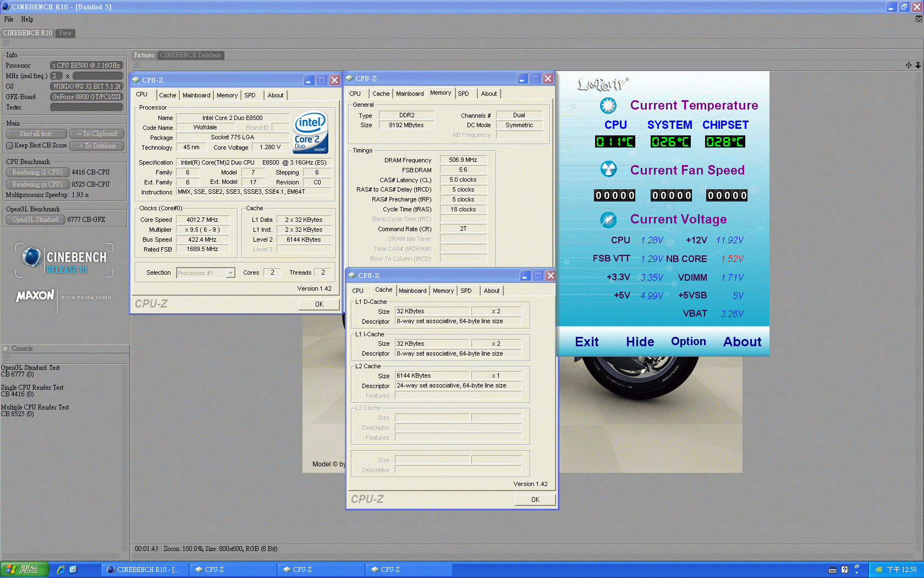Click the Intel Core 2 Duo logo

pyautogui.click(x=311, y=132)
